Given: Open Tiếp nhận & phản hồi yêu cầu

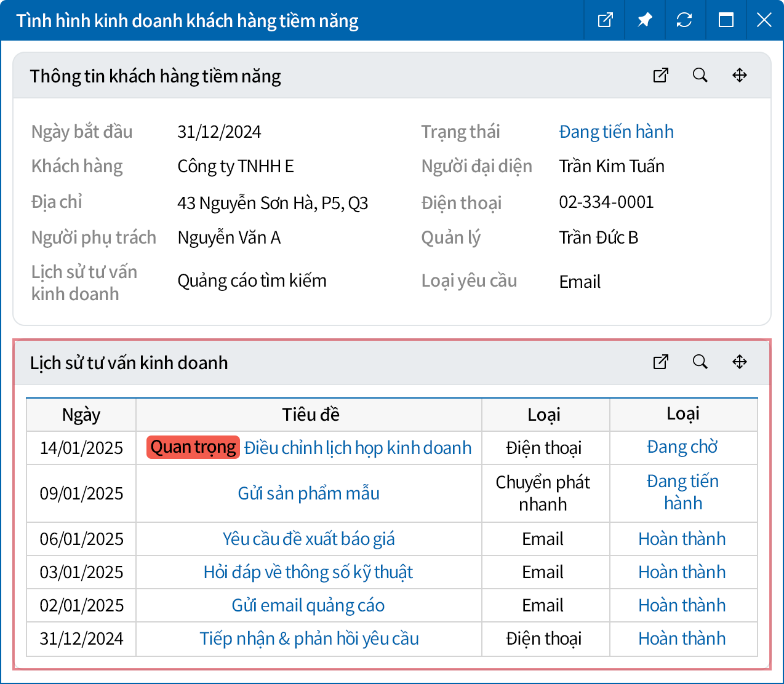Looking at the screenshot, I should tap(309, 638).
